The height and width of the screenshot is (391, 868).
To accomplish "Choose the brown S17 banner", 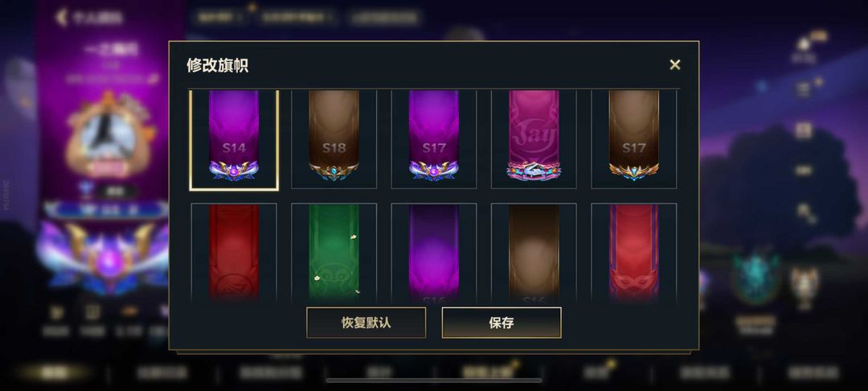I will pyautogui.click(x=634, y=139).
